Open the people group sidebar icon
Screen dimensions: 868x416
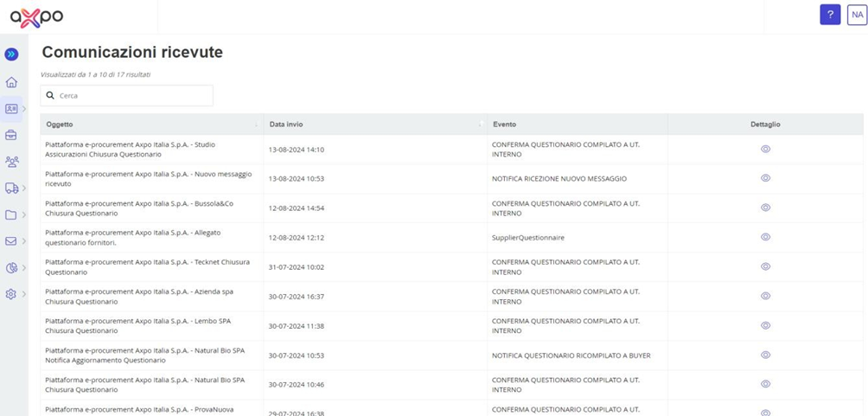coord(11,161)
